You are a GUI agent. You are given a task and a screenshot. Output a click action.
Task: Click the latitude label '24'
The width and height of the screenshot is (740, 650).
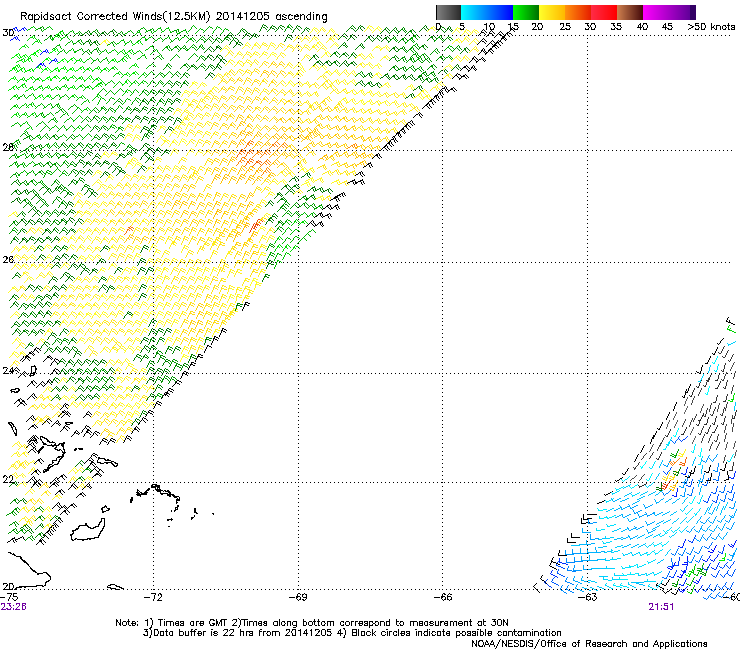coord(8,371)
